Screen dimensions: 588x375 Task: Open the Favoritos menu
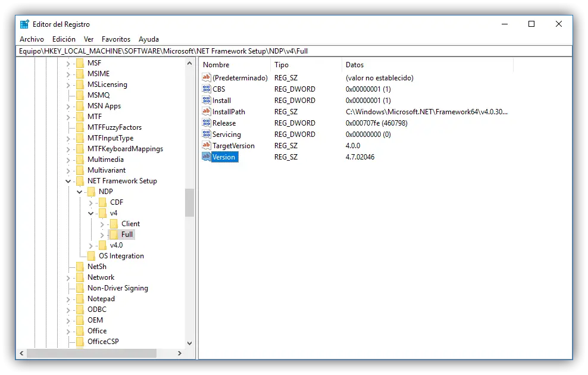116,39
